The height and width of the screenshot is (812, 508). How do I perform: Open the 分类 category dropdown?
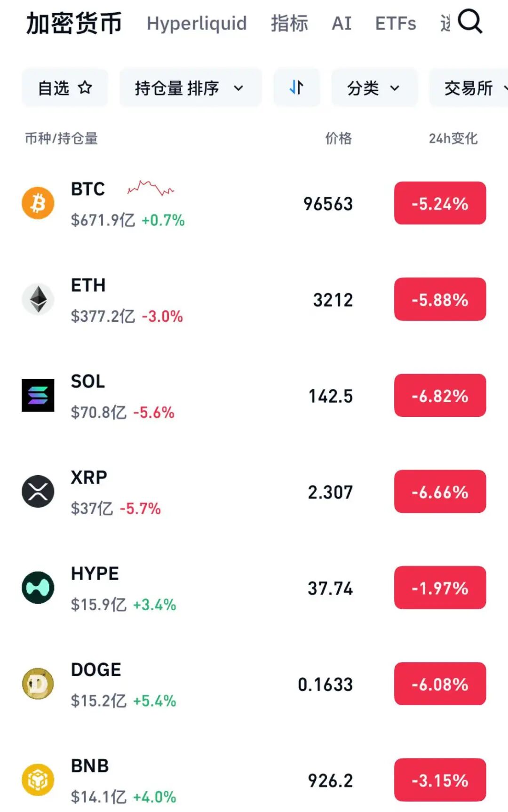pyautogui.click(x=374, y=88)
